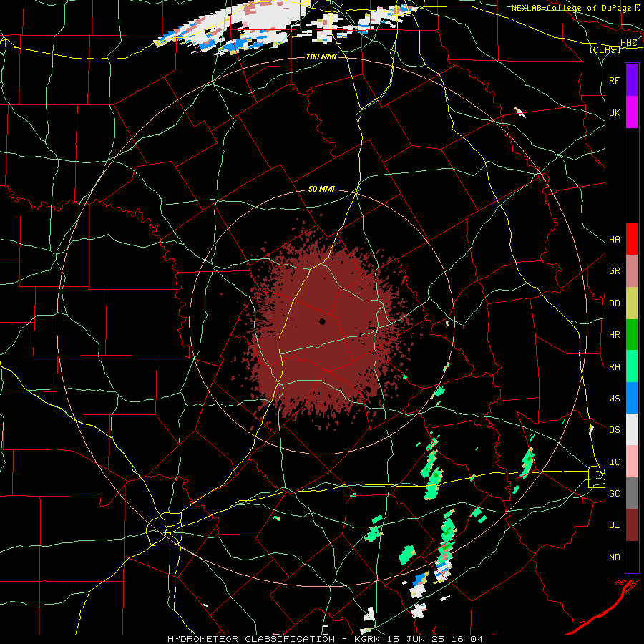This screenshot has height=644, width=644.
Task: Click the WS legend label
Action: click(x=614, y=398)
